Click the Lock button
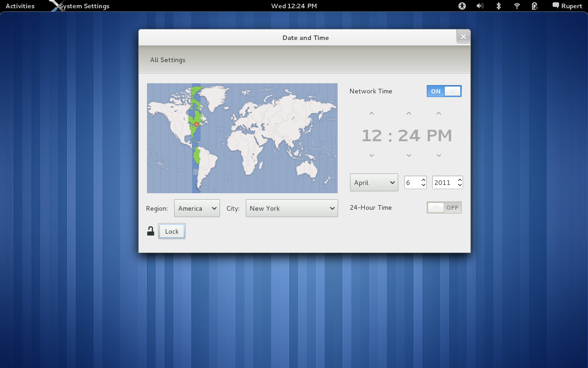Screen dimensions: 588x368 pos(172,231)
